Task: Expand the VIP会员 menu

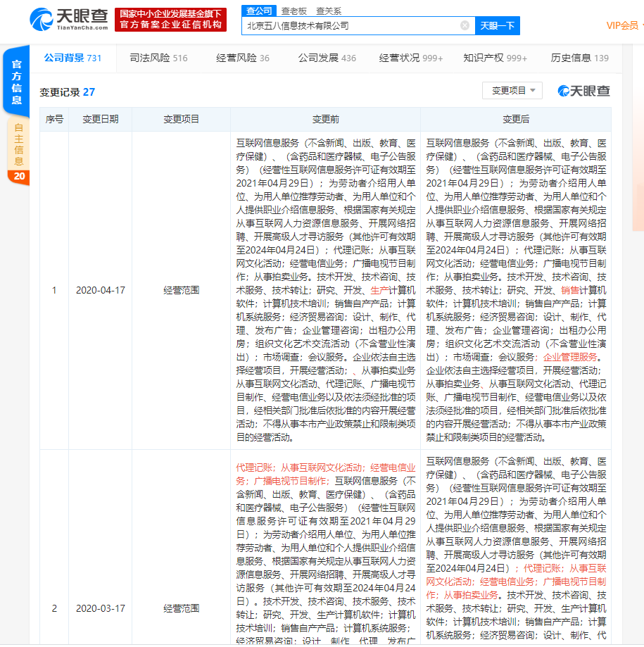Action: 624,25
